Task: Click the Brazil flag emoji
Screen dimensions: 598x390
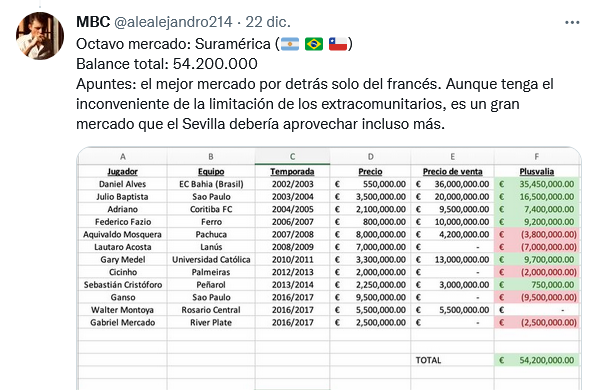Action: pos(314,44)
